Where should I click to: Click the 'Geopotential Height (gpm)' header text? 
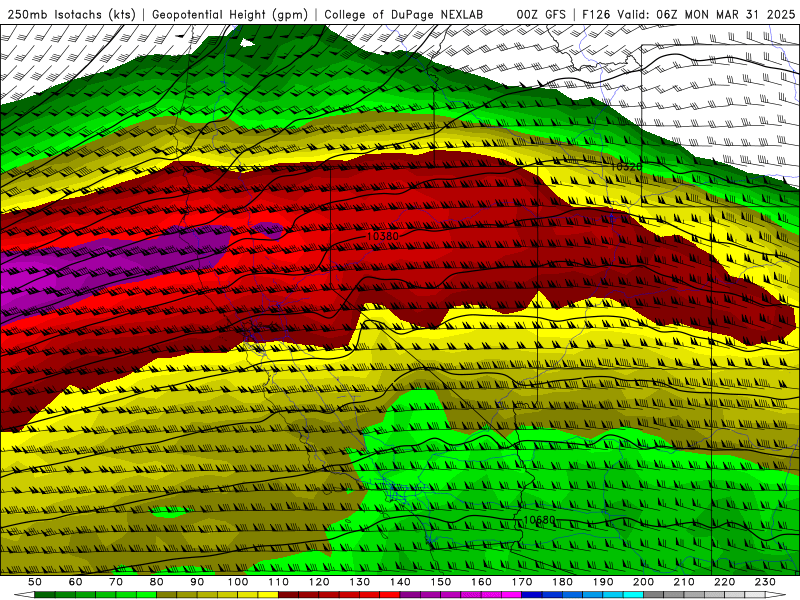click(230, 14)
